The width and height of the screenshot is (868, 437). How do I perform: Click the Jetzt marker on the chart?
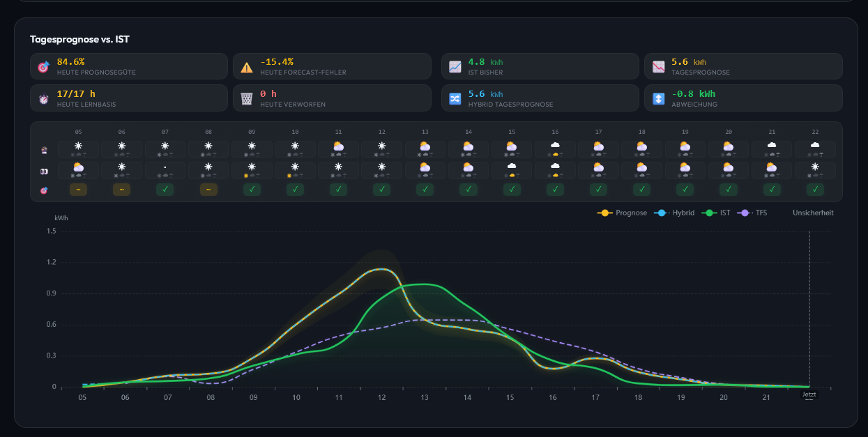coord(809,394)
